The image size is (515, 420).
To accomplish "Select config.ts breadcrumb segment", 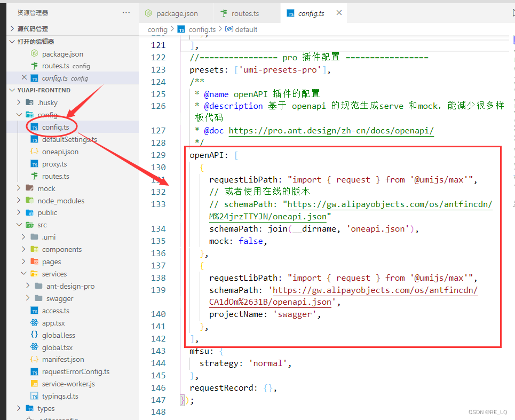I will click(202, 29).
